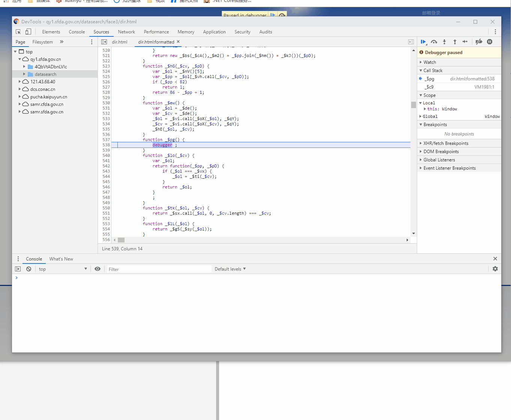The width and height of the screenshot is (511, 420).
Task: Deactivate breakpoints toggle
Action: 479,42
